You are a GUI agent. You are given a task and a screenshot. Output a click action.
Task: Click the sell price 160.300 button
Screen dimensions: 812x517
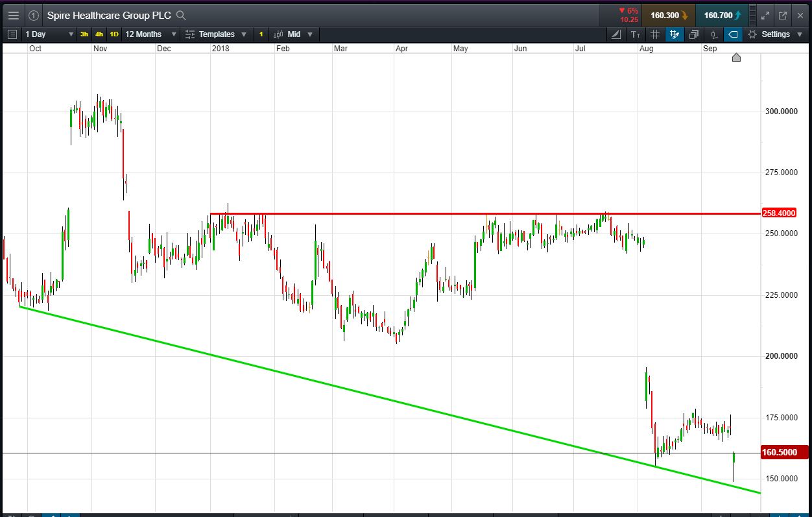(x=668, y=16)
